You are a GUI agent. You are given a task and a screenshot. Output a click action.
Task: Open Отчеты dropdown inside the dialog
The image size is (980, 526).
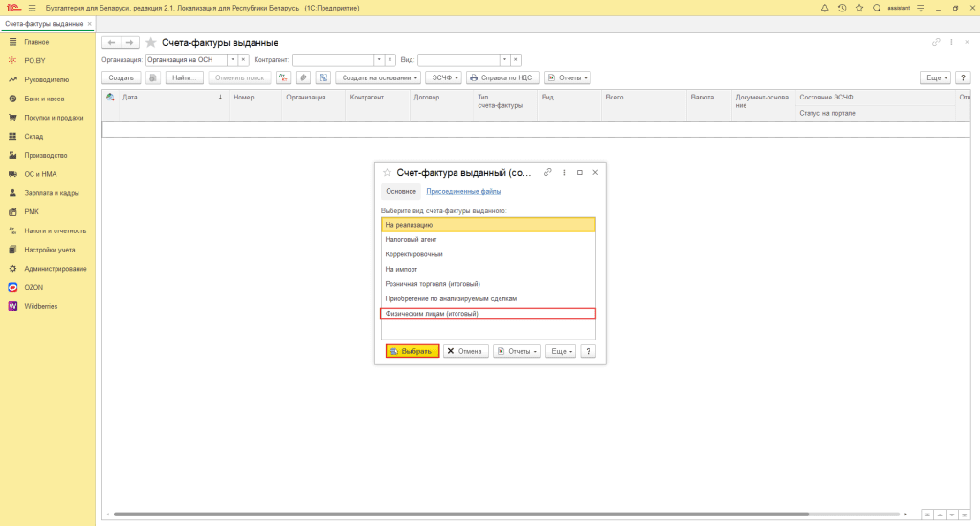[516, 351]
